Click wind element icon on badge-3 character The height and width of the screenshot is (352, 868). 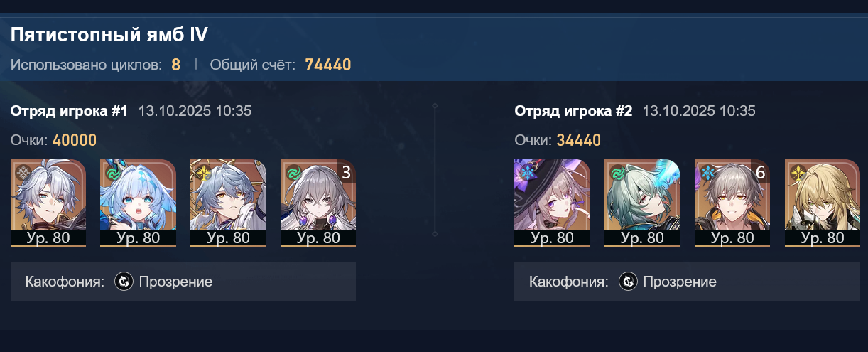click(292, 173)
